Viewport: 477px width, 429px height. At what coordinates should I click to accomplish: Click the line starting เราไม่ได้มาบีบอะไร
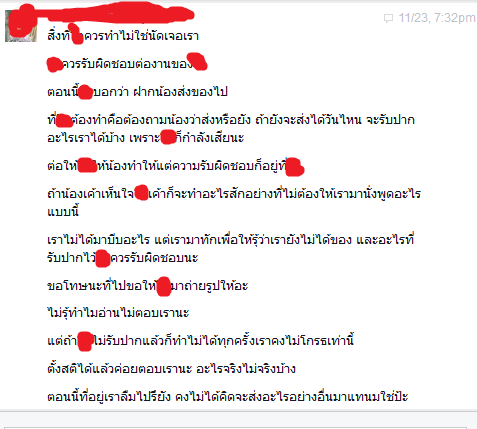pos(231,239)
